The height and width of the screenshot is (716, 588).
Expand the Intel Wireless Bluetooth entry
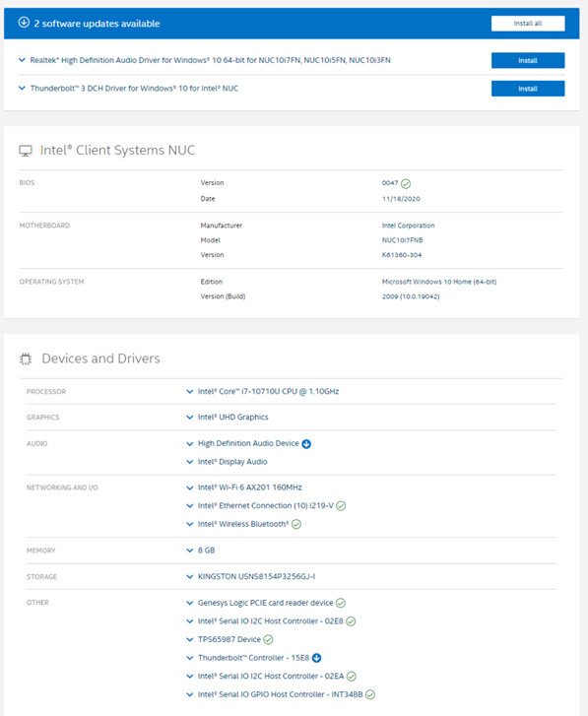coord(190,524)
